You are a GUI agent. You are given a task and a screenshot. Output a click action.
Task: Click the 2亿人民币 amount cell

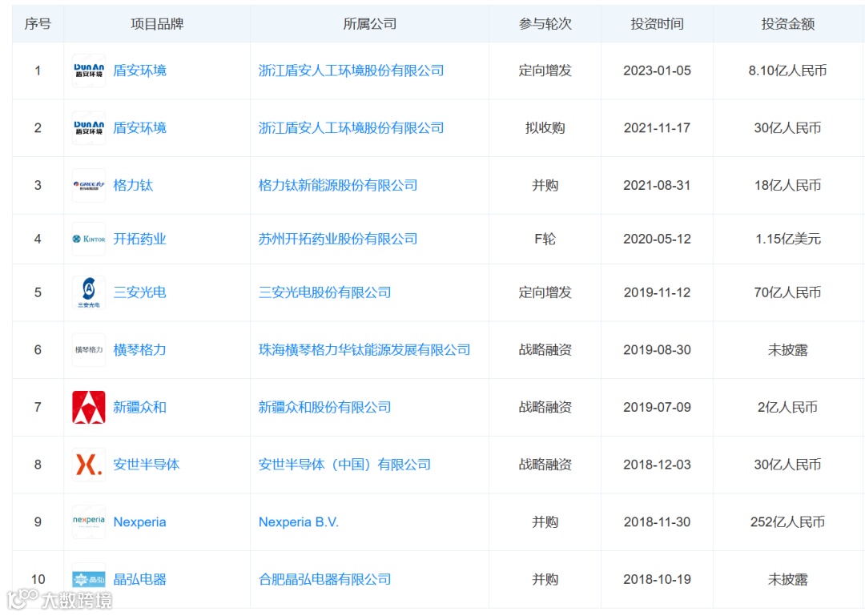tap(788, 408)
